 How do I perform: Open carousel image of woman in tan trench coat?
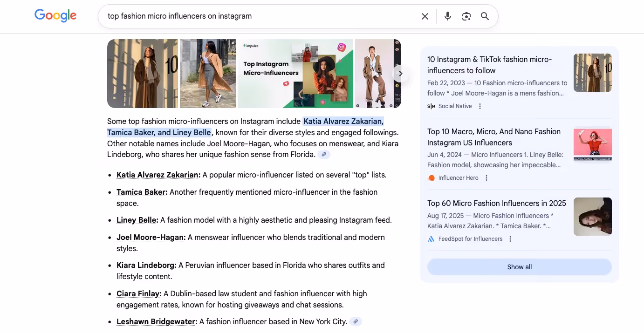pos(208,74)
